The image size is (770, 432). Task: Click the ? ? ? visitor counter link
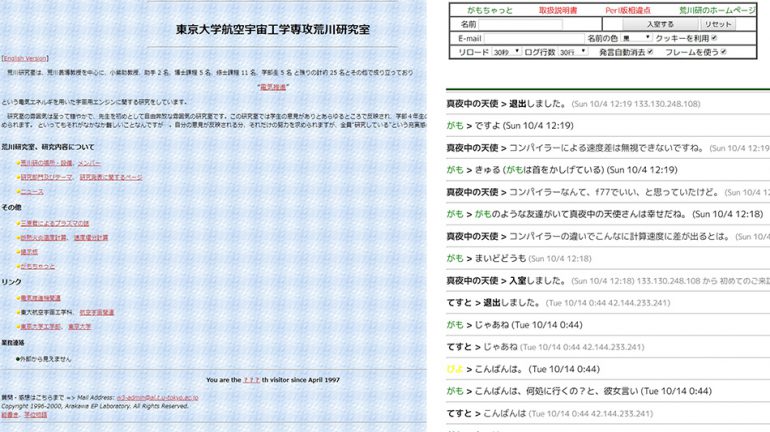pyautogui.click(x=251, y=380)
